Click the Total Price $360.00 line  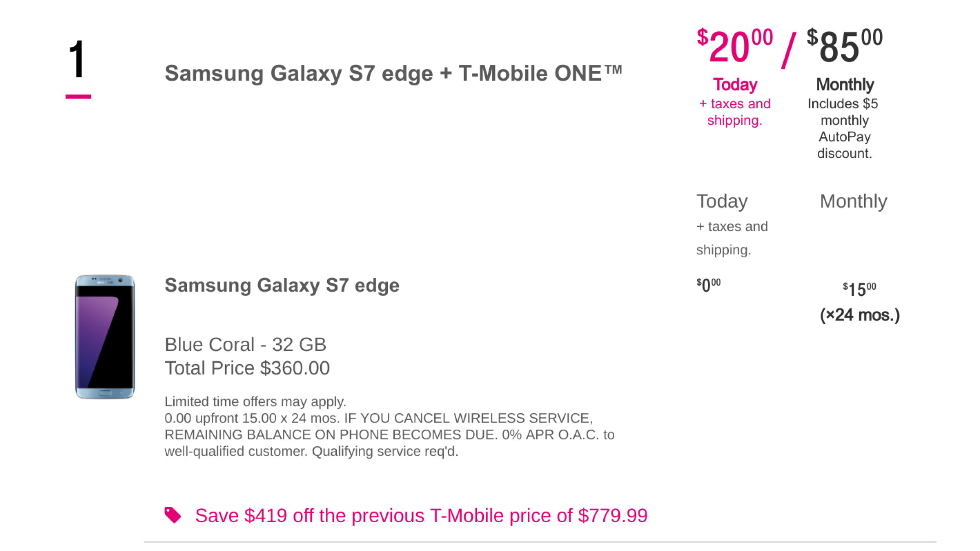click(x=247, y=368)
